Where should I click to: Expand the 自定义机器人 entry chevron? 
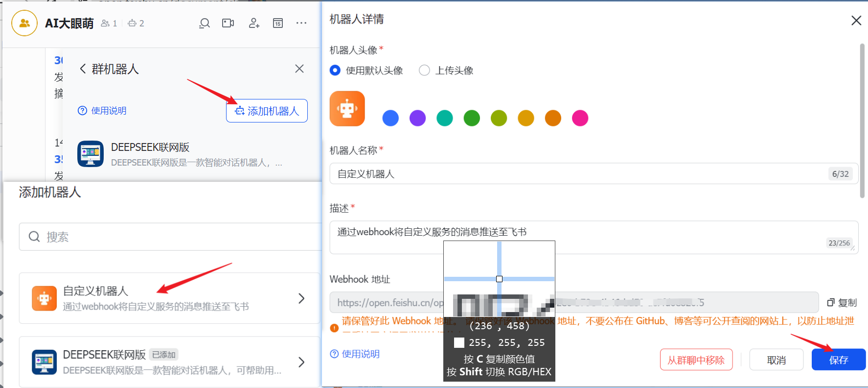pyautogui.click(x=301, y=298)
